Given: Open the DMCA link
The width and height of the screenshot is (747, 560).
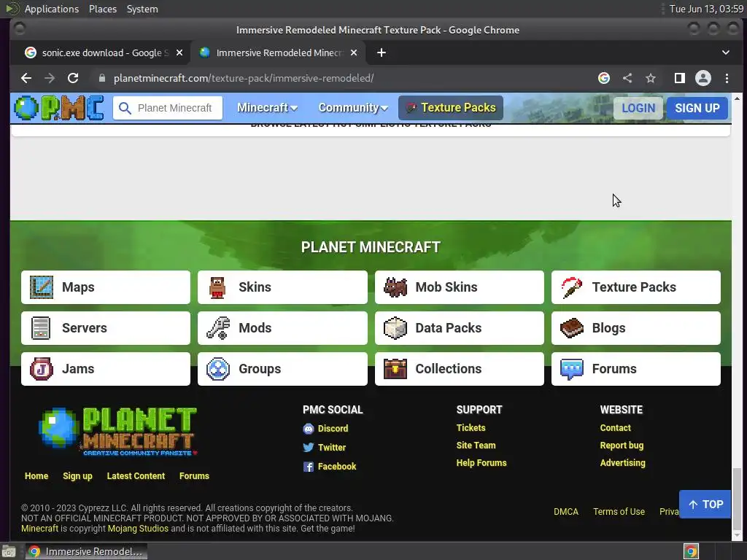Looking at the screenshot, I should [566, 512].
